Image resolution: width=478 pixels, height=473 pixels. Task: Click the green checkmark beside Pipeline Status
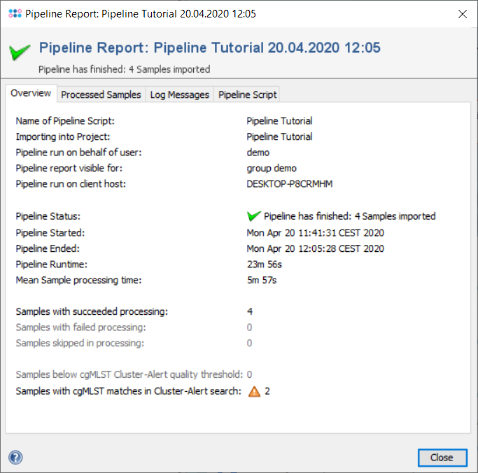tap(254, 216)
